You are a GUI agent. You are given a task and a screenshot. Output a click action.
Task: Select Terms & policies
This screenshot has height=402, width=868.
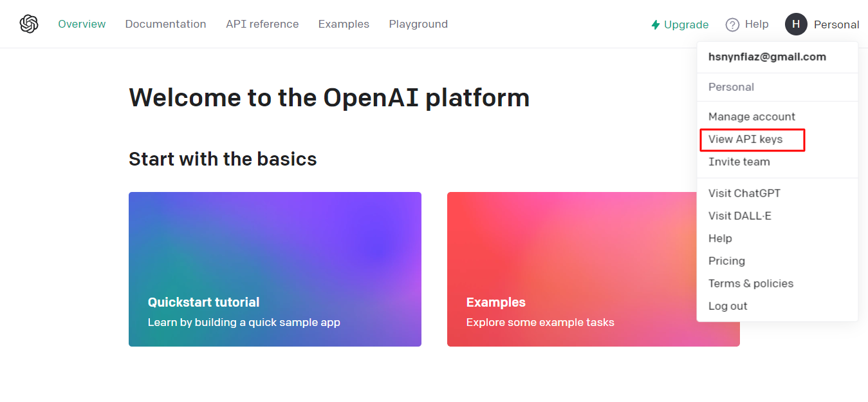pyautogui.click(x=750, y=283)
